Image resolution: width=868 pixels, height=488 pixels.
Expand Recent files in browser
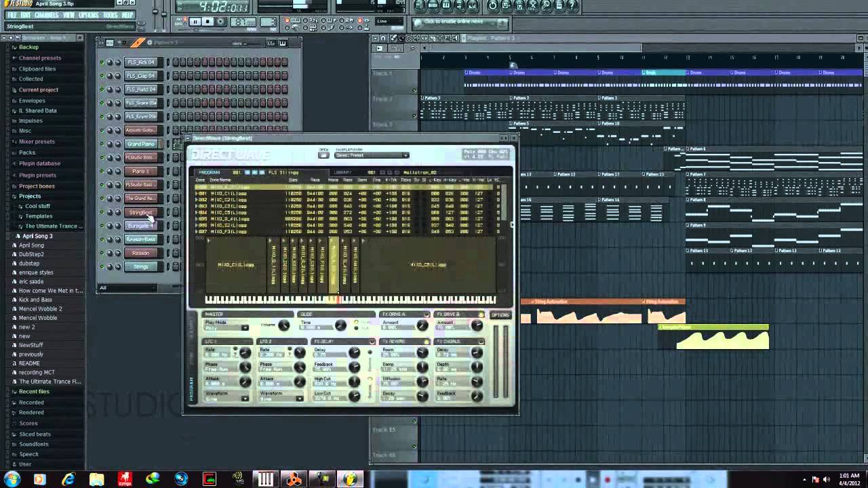pyautogui.click(x=34, y=392)
